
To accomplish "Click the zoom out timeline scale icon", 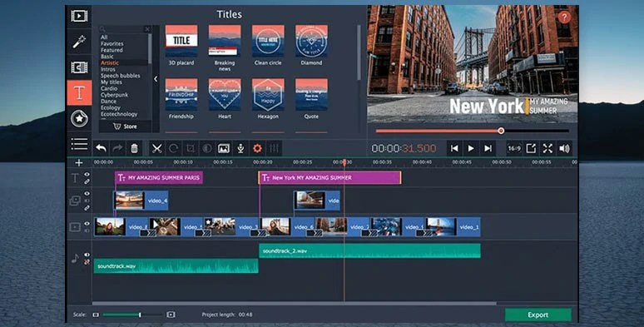I will pyautogui.click(x=96, y=315).
